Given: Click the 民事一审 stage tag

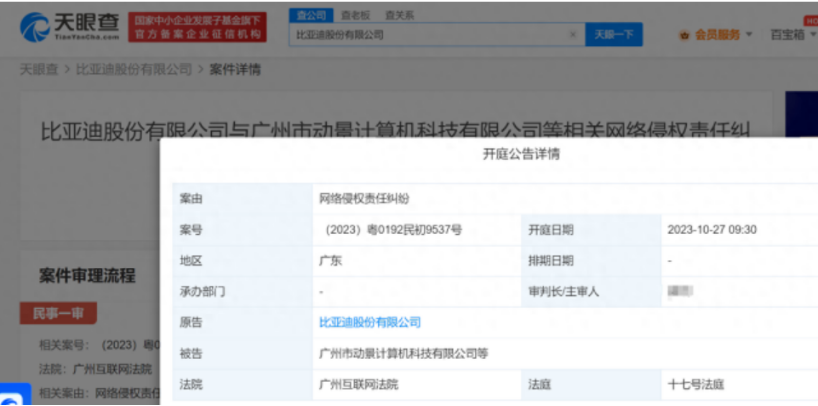Looking at the screenshot, I should coord(58,313).
